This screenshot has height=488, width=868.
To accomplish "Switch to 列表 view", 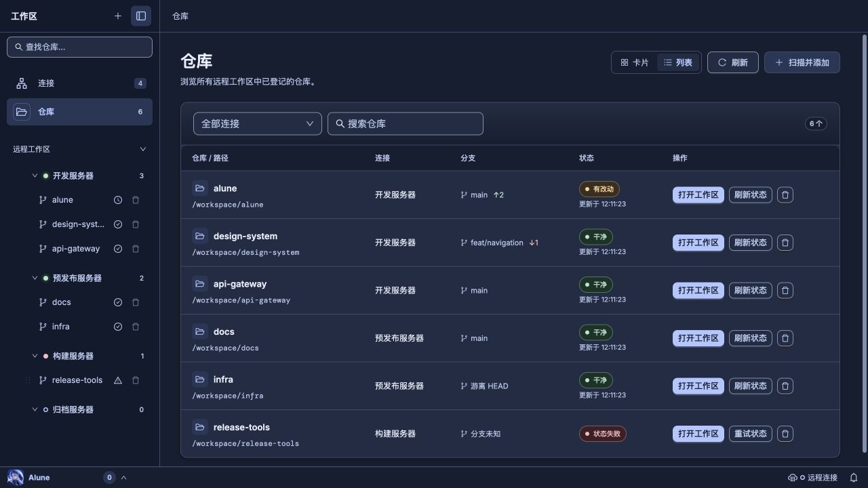I will tap(678, 62).
